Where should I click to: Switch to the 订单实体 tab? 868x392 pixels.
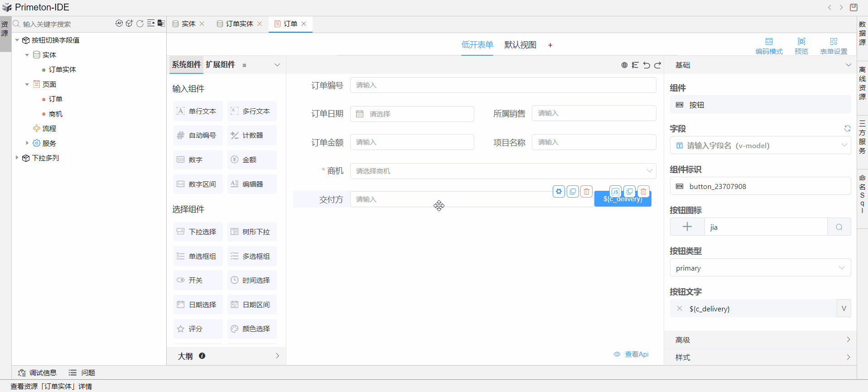(x=239, y=24)
